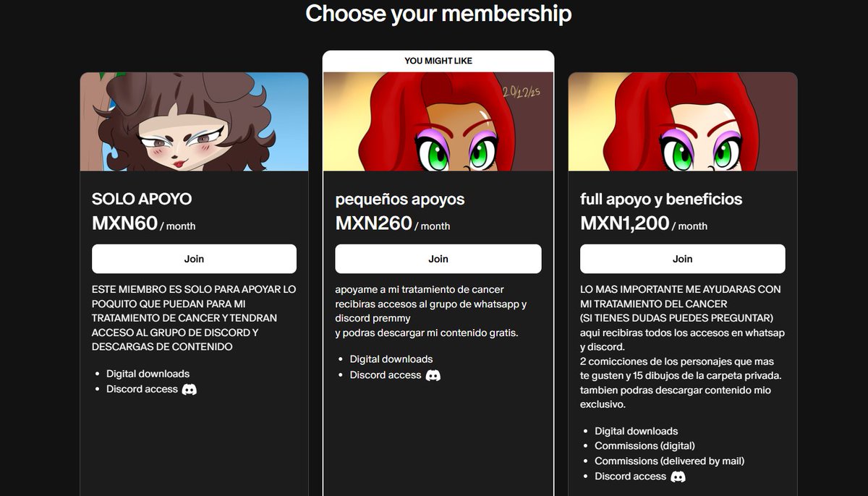Click Discord icon in pequeños apoyos tier

pos(433,375)
